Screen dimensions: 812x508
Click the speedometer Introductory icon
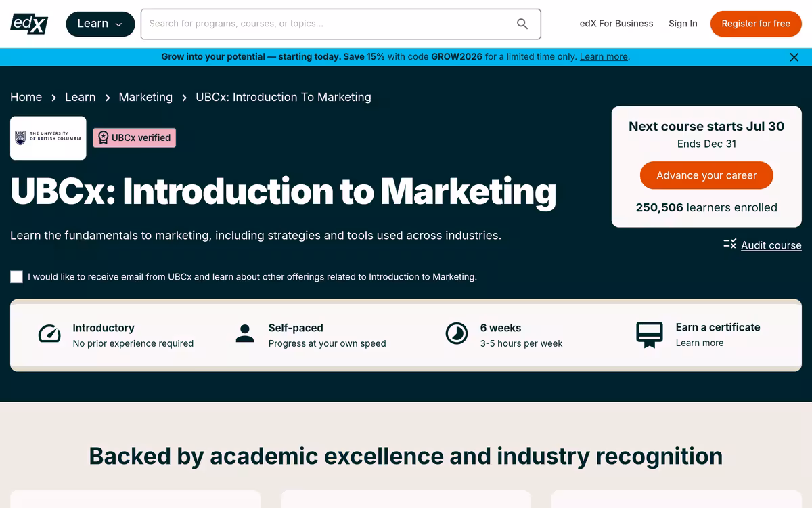point(49,334)
